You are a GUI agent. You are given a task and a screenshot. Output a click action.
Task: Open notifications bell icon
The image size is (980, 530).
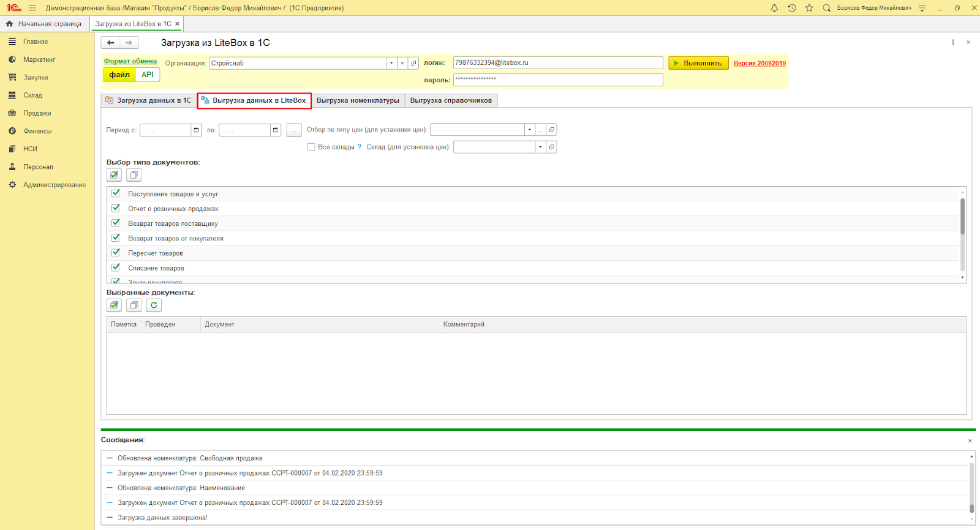[x=774, y=8]
